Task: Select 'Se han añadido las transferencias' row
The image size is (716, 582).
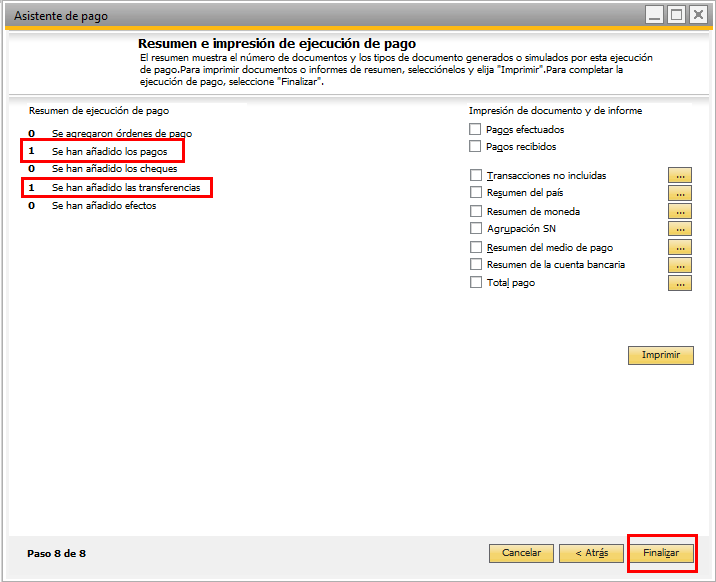Action: point(116,188)
